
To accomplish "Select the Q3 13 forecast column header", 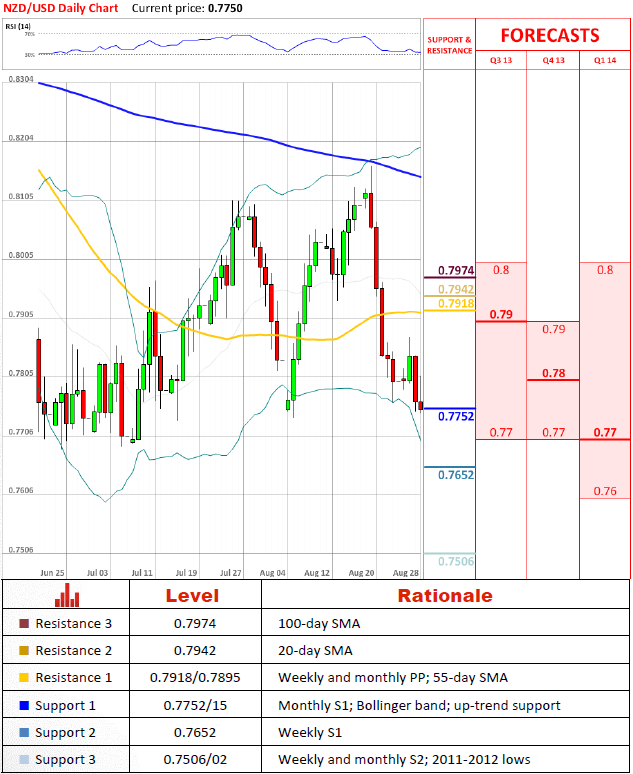I will 501,60.
